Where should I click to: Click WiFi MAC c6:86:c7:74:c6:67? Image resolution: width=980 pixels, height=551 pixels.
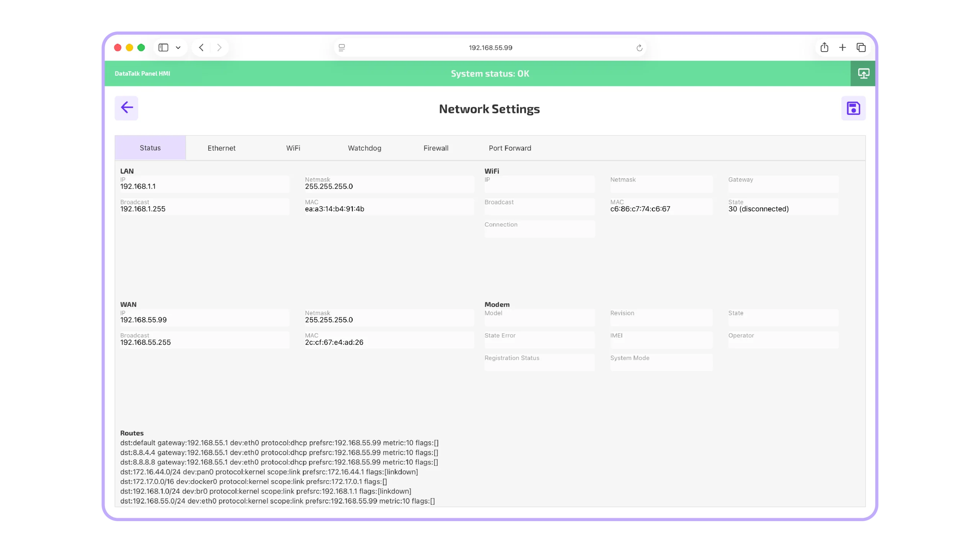point(640,209)
